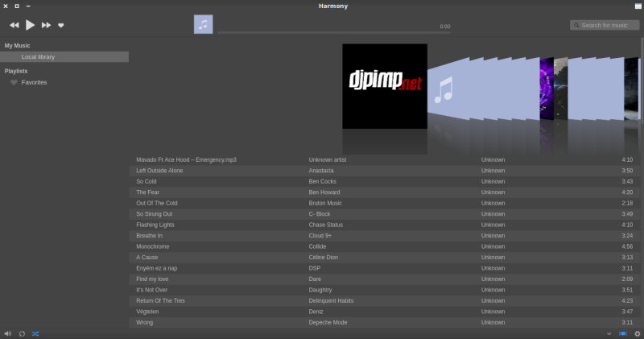Image resolution: width=644 pixels, height=339 pixels.
Task: Click the 4:23 duration value
Action: coord(627,301)
